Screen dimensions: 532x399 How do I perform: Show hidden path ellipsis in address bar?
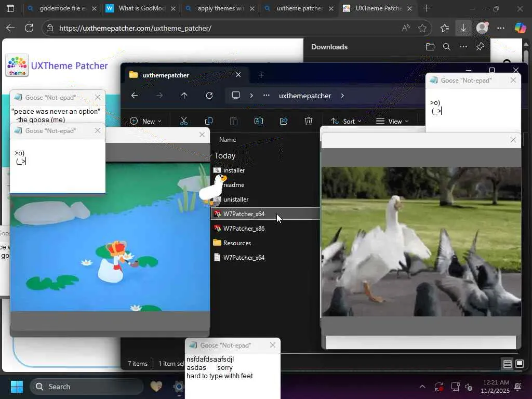[x=267, y=96]
